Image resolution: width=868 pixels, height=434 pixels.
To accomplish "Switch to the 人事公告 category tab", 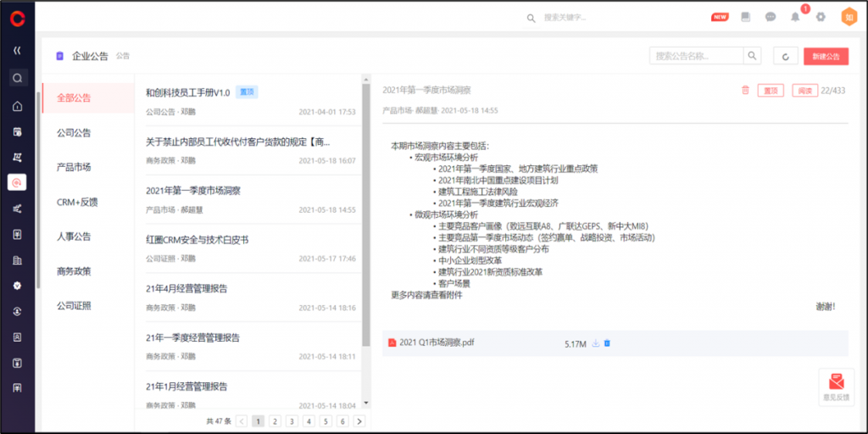I will tap(74, 236).
